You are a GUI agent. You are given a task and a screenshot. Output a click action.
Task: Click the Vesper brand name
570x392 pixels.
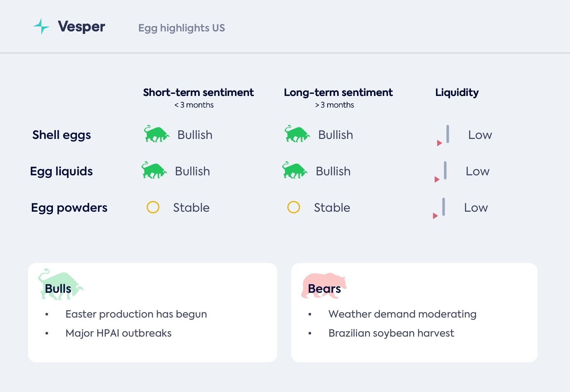(x=81, y=26)
